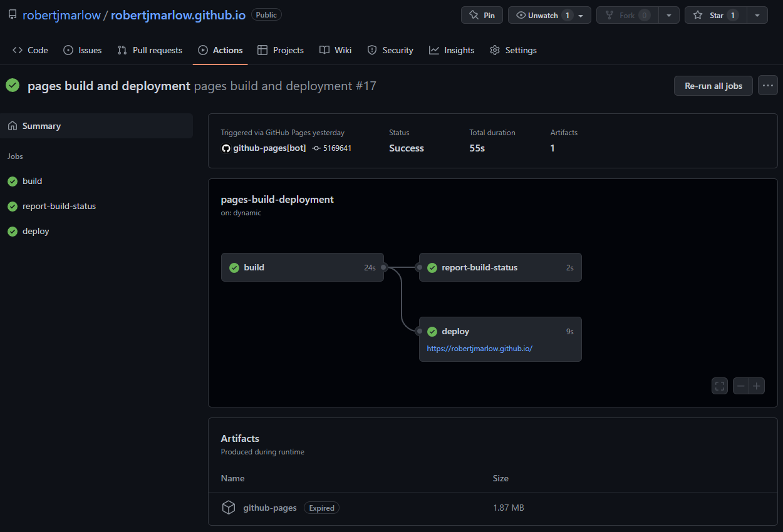This screenshot has width=783, height=532.
Task: Click the package icon beside github-pages artifact
Action: pos(229,507)
